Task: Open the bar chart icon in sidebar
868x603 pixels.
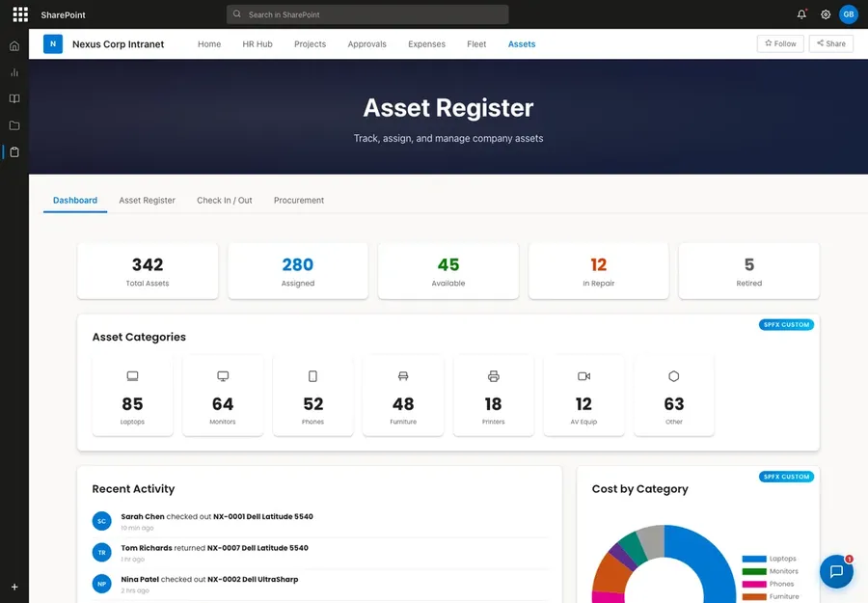Action: [14, 72]
